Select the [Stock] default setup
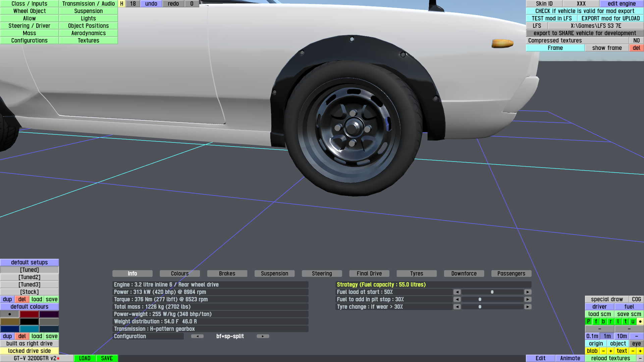 click(30, 292)
